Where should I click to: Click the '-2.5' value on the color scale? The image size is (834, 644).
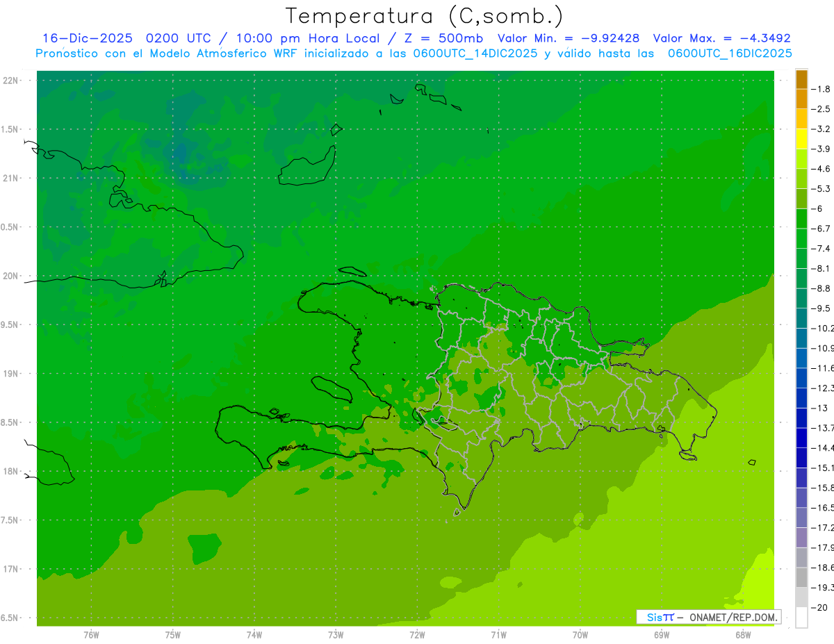click(x=822, y=109)
